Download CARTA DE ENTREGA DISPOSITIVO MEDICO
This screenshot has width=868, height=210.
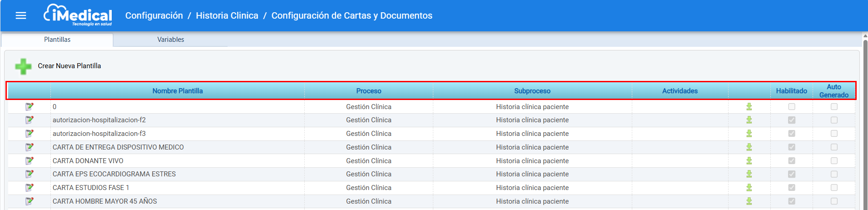click(x=749, y=147)
